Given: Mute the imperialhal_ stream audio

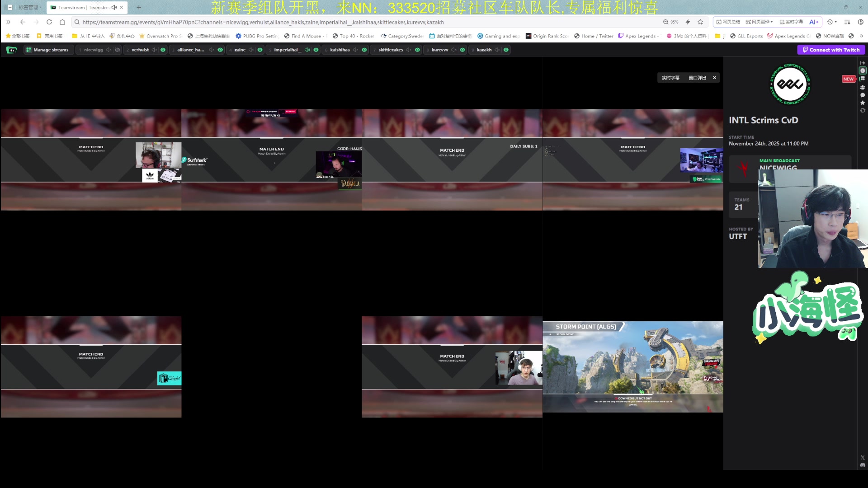Looking at the screenshot, I should click(307, 50).
